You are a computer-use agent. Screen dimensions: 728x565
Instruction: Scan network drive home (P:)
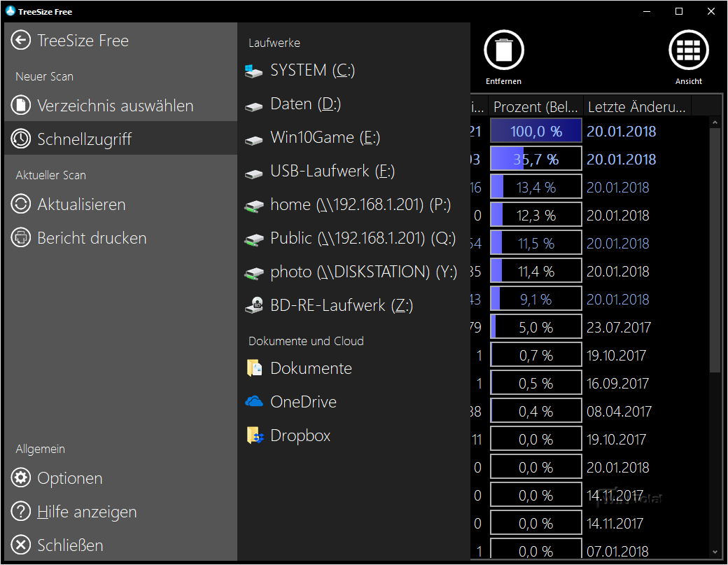click(353, 204)
